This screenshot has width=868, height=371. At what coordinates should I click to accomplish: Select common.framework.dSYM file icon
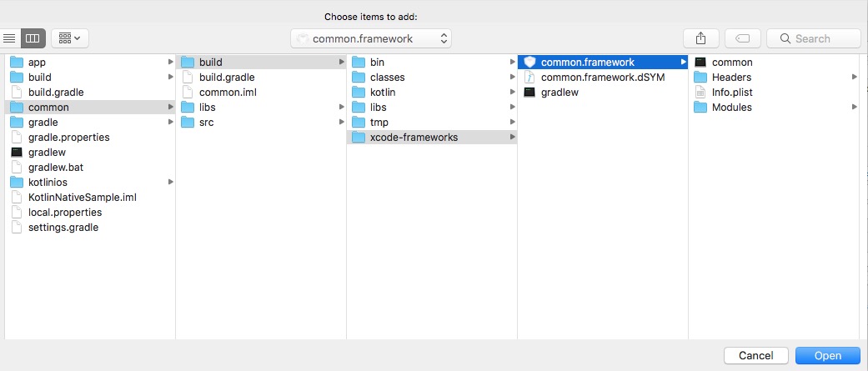(x=529, y=78)
